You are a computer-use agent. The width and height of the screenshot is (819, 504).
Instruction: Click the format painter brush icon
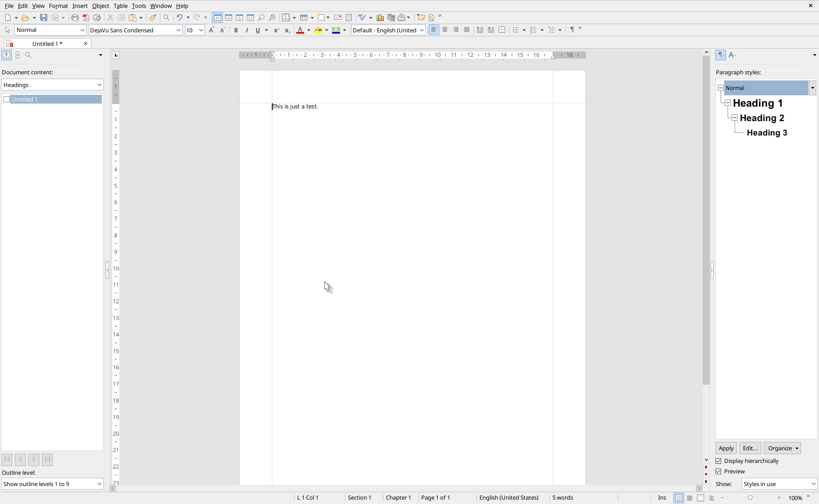[x=153, y=17]
